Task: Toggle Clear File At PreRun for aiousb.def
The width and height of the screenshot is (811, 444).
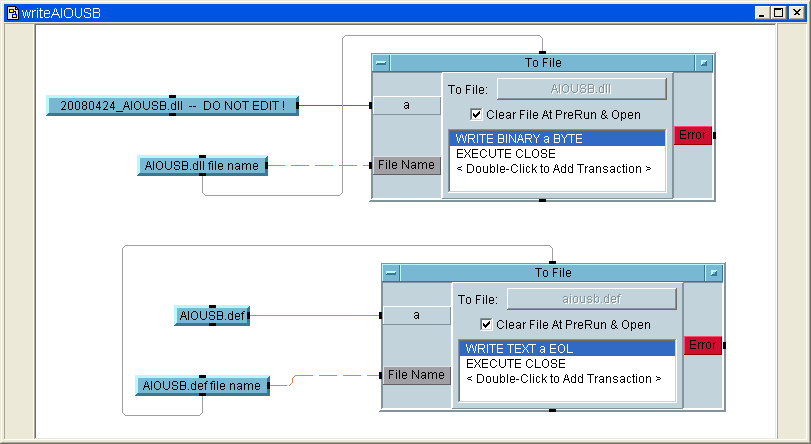Action: point(487,324)
